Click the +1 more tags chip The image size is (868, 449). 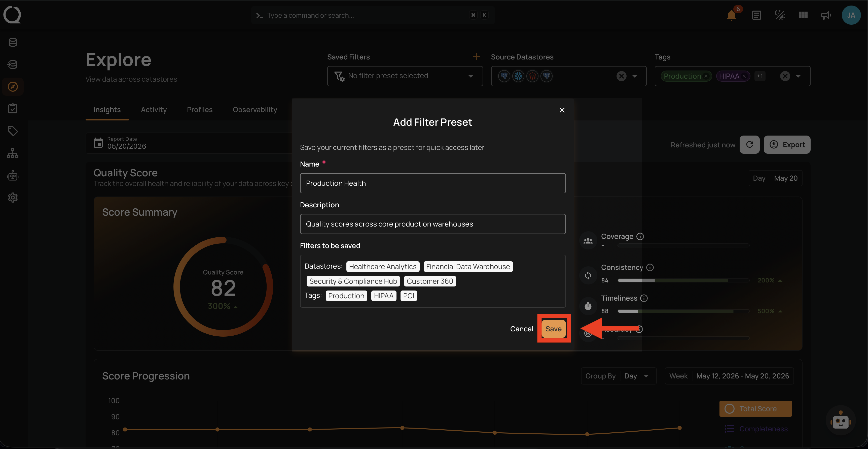click(x=760, y=76)
